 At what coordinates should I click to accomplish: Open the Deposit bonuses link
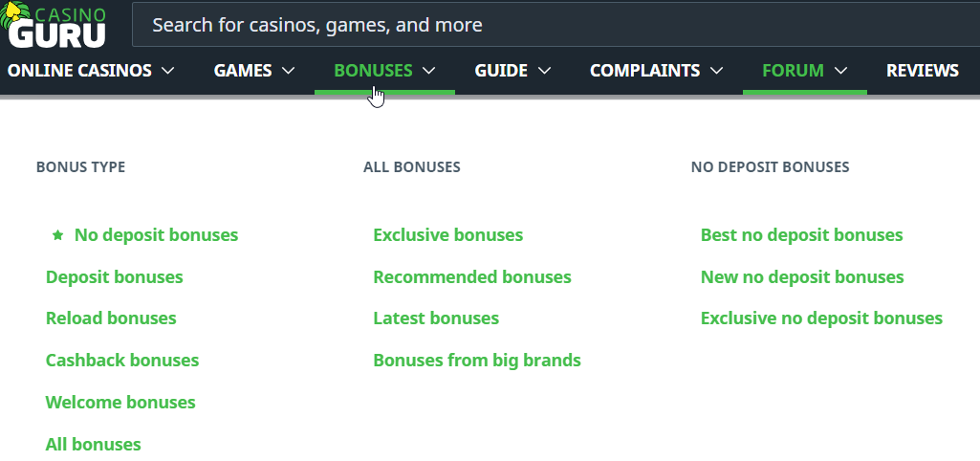pos(115,277)
